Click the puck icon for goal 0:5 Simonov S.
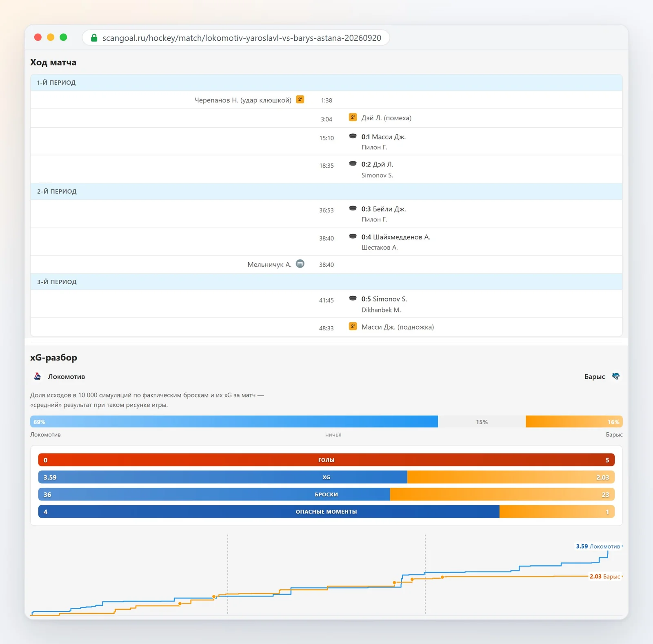 [x=353, y=299]
